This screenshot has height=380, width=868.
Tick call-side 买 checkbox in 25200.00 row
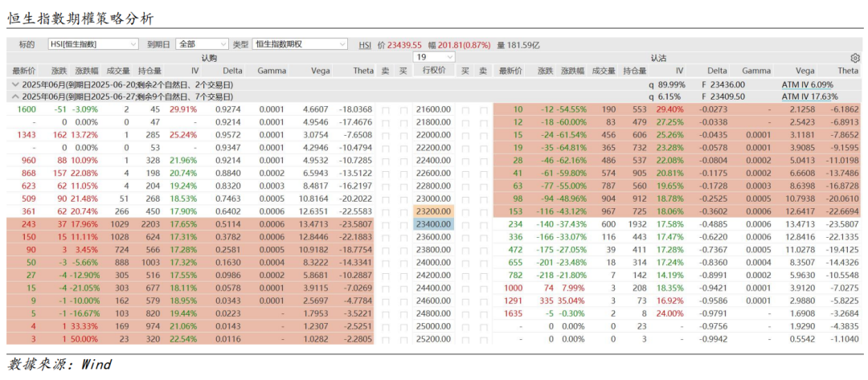(403, 338)
